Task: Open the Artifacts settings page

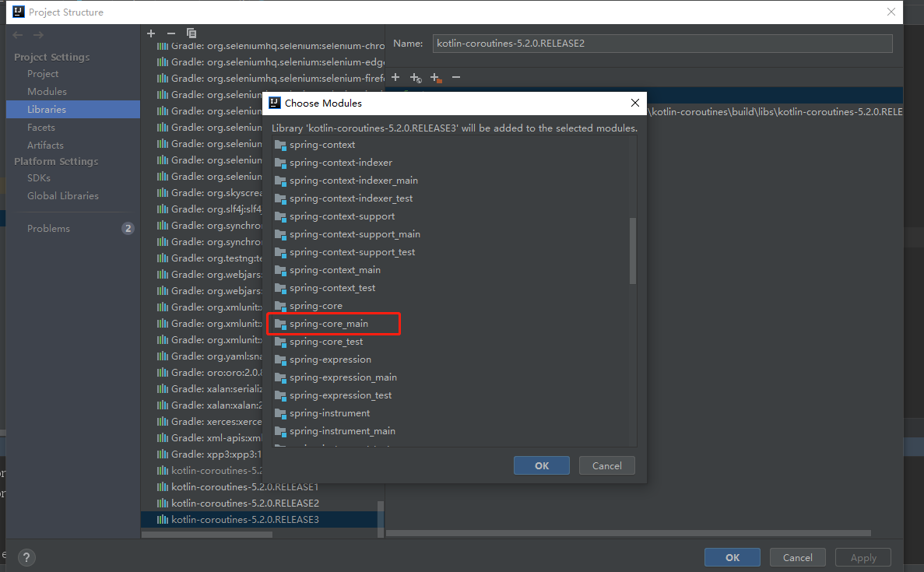Action: (45, 145)
